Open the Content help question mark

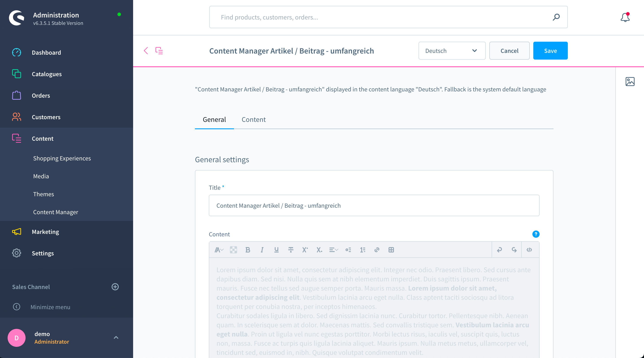click(x=536, y=234)
